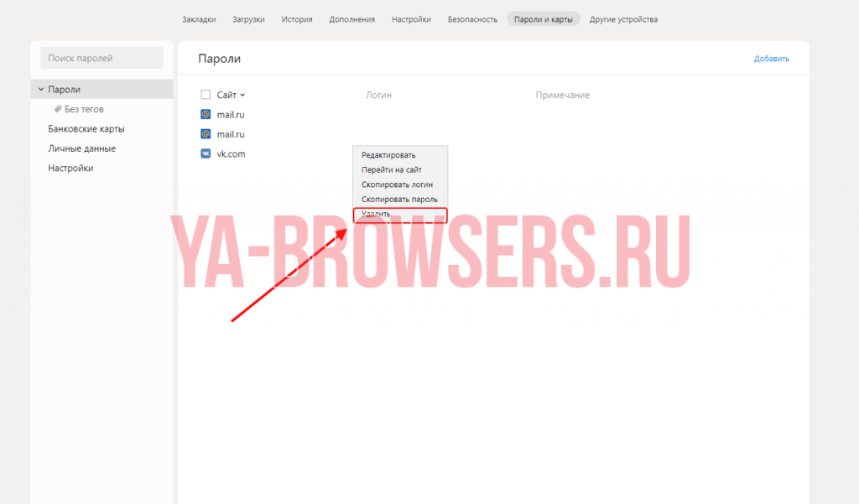Select Редактировать from the context menu
Image resolution: width=859 pixels, height=504 pixels.
click(388, 155)
